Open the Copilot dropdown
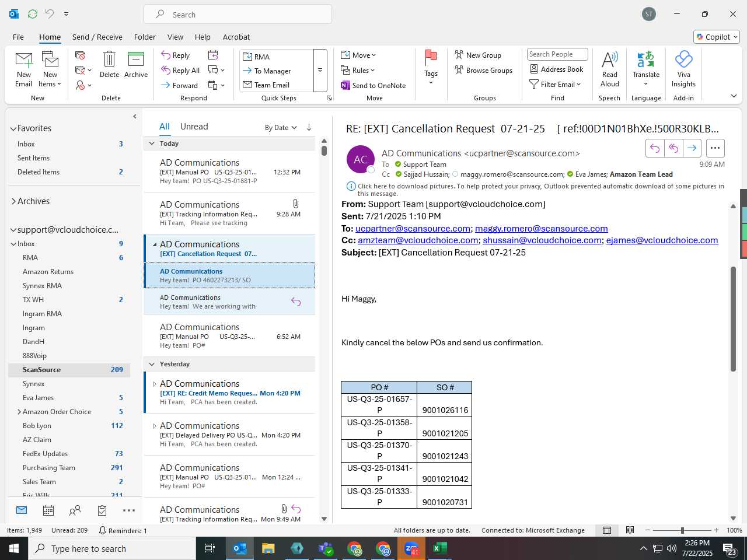 (717, 37)
